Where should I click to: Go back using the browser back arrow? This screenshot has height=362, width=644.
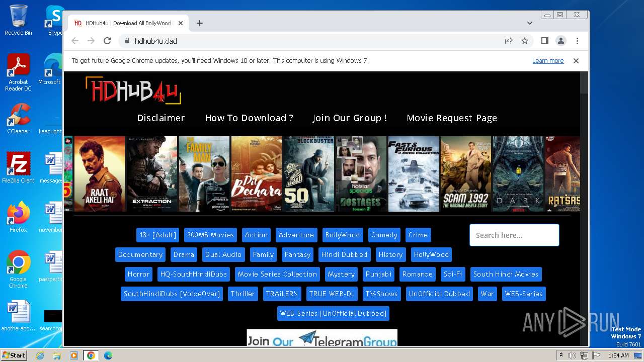coord(75,41)
